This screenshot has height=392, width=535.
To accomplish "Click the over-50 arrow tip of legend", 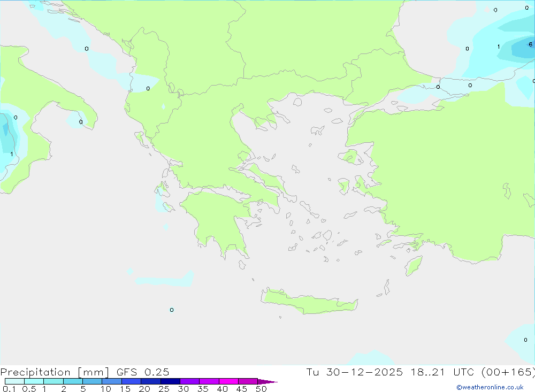I will 268,381.
